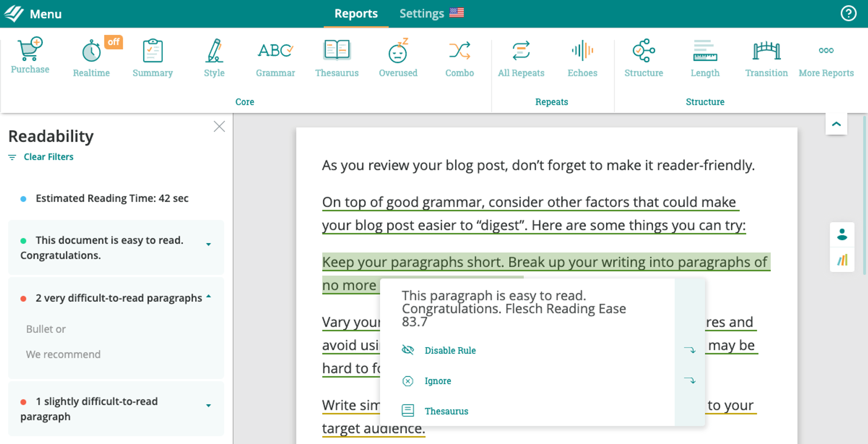
Task: Expand the 'document is easy to read' section
Action: [x=209, y=245]
